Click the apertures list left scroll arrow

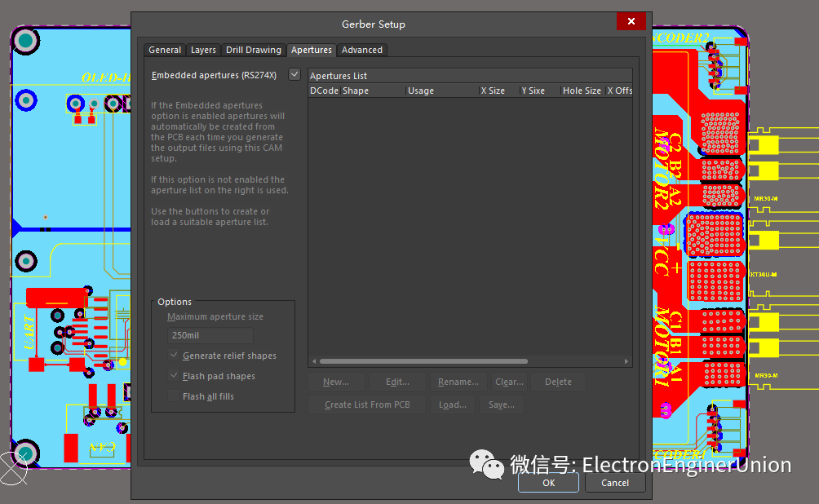(313, 361)
